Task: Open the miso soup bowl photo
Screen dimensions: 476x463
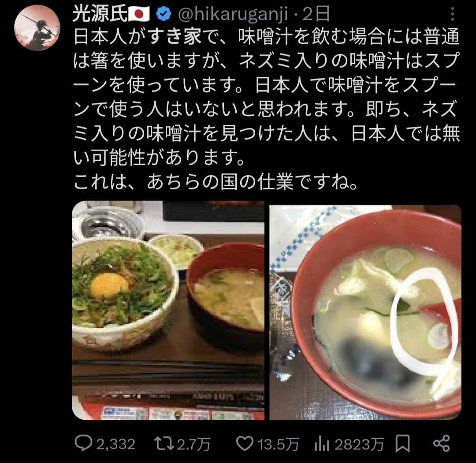Action: 365,312
